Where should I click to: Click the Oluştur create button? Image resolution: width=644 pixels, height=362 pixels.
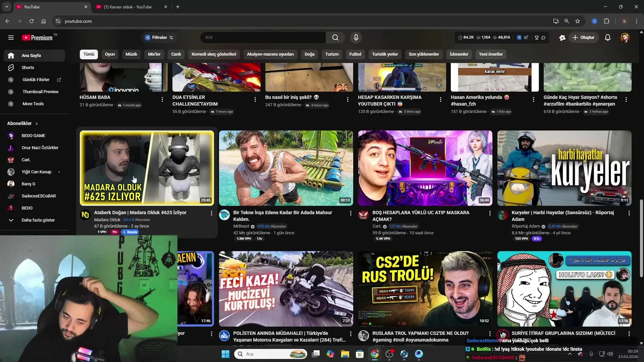[584, 38]
